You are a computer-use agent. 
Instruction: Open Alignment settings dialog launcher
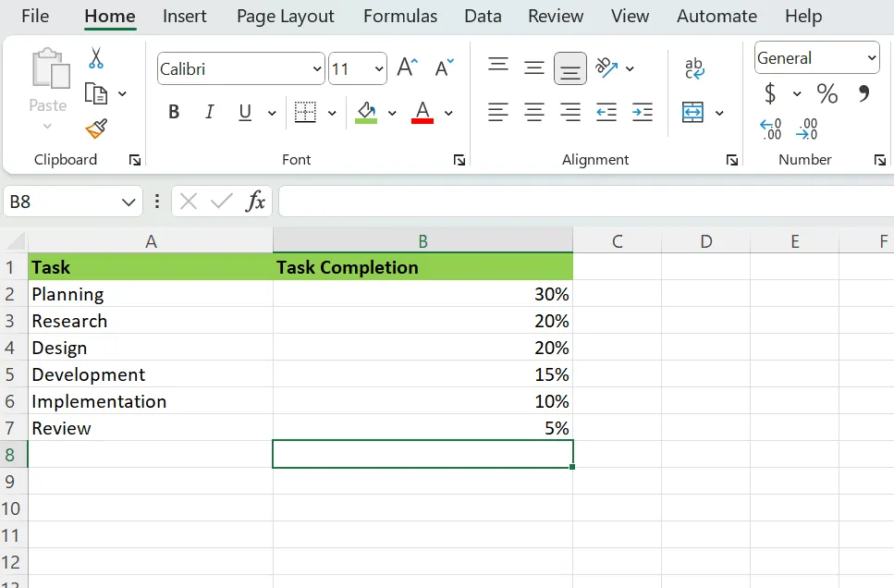coord(732,160)
